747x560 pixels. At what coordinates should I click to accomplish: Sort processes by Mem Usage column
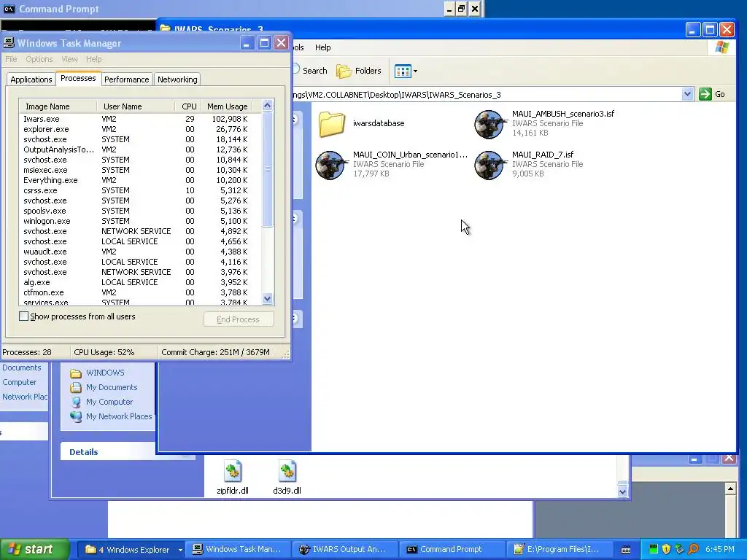[x=227, y=106]
